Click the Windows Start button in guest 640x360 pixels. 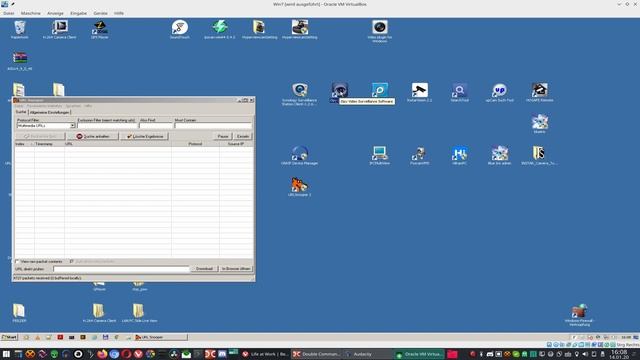9,337
